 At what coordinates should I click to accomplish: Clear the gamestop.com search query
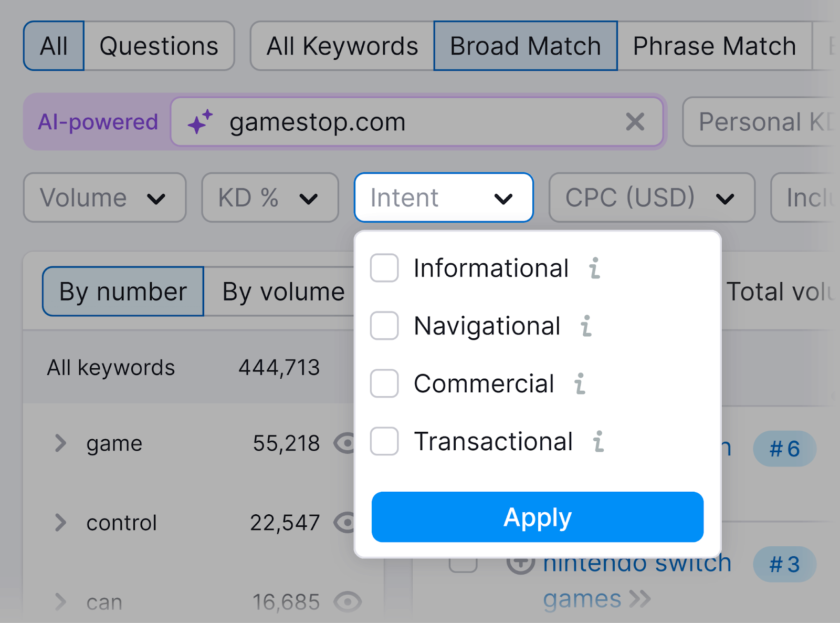coord(635,122)
